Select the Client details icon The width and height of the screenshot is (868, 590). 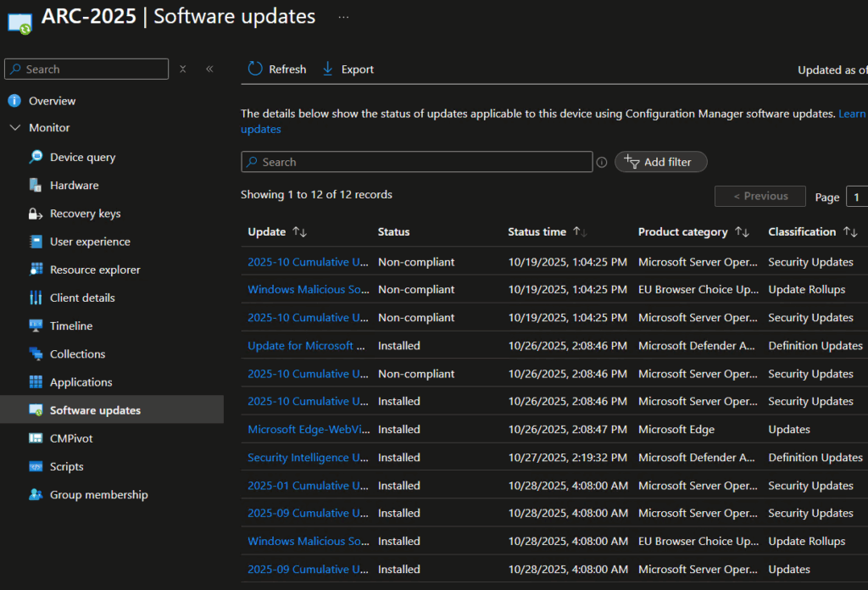36,298
